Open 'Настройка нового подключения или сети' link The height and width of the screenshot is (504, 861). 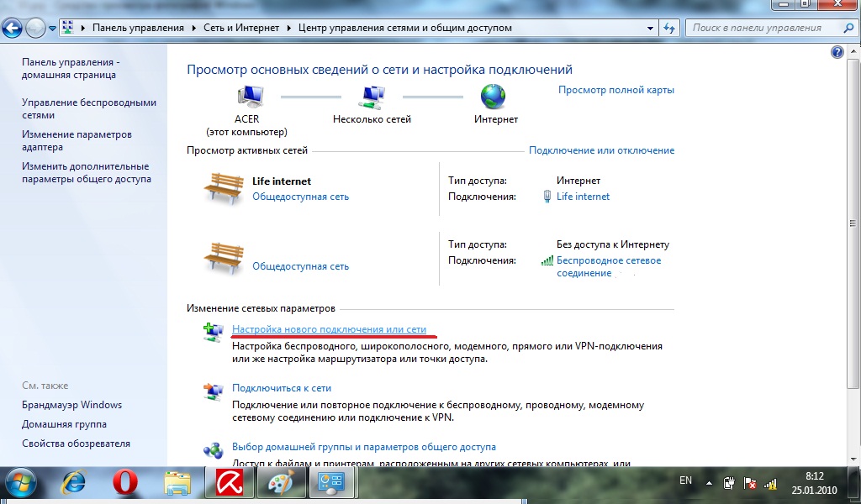coord(329,329)
